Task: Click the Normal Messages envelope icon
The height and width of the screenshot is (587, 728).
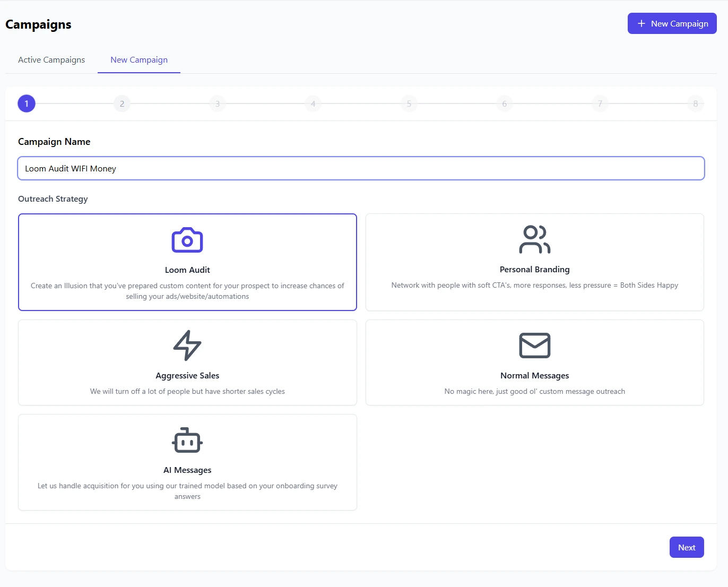Action: [x=535, y=346]
